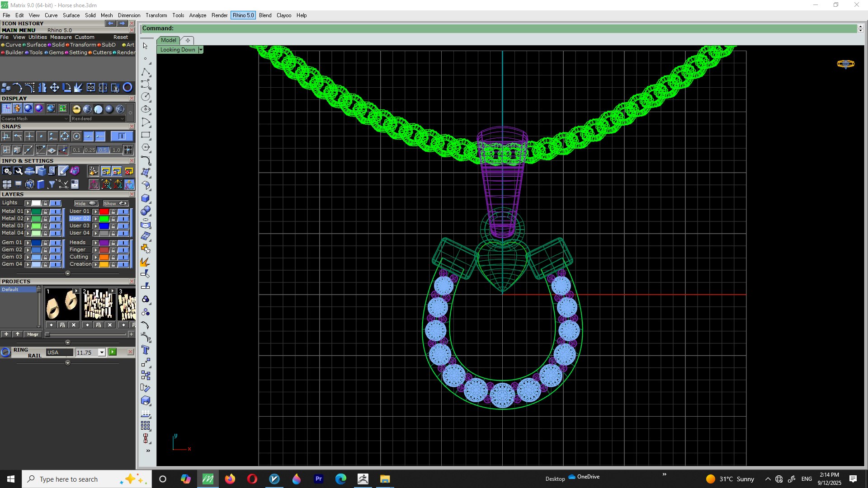Choose the gold rendered sphere display style
The image size is (868, 488).
click(x=76, y=109)
